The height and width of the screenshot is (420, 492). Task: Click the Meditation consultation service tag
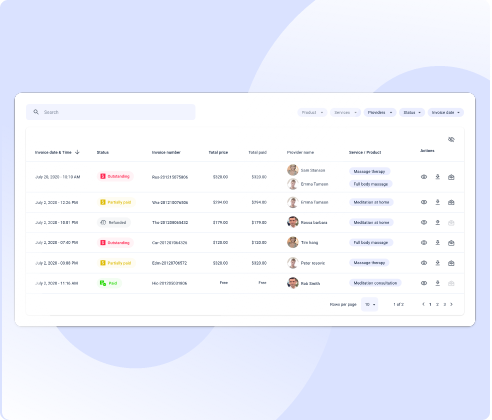point(375,283)
